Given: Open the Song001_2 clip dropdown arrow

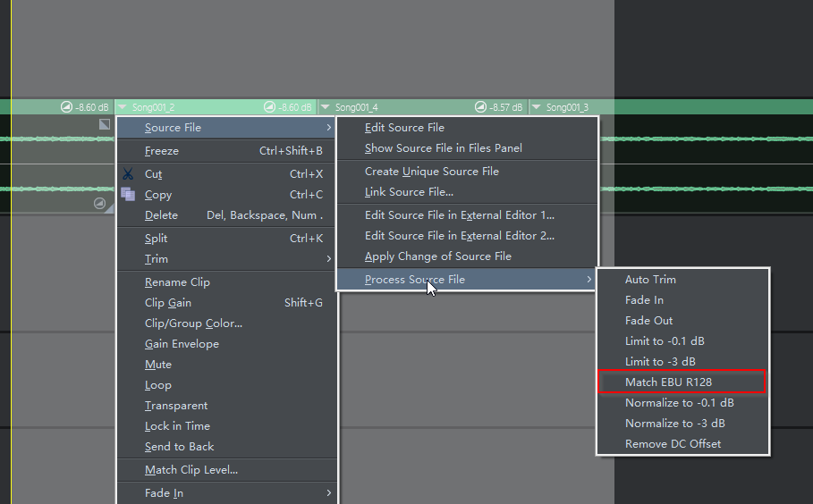Looking at the screenshot, I should point(123,107).
